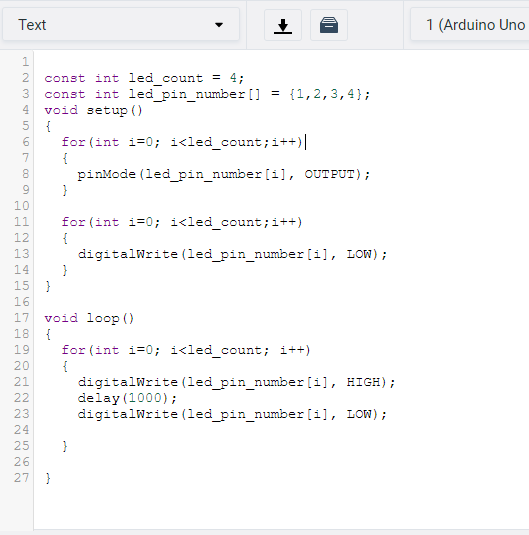This screenshot has width=529, height=535.
Task: Click on the void setup() text
Action: tap(93, 110)
